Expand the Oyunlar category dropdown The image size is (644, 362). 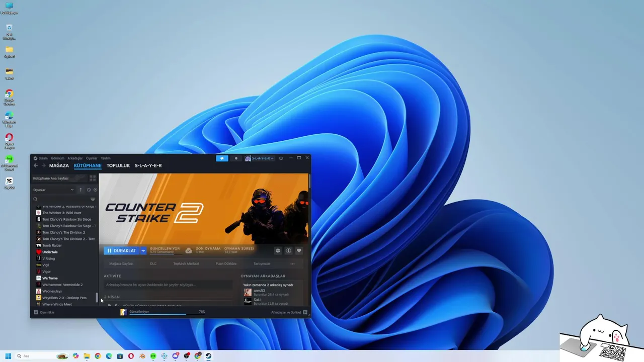(72, 190)
